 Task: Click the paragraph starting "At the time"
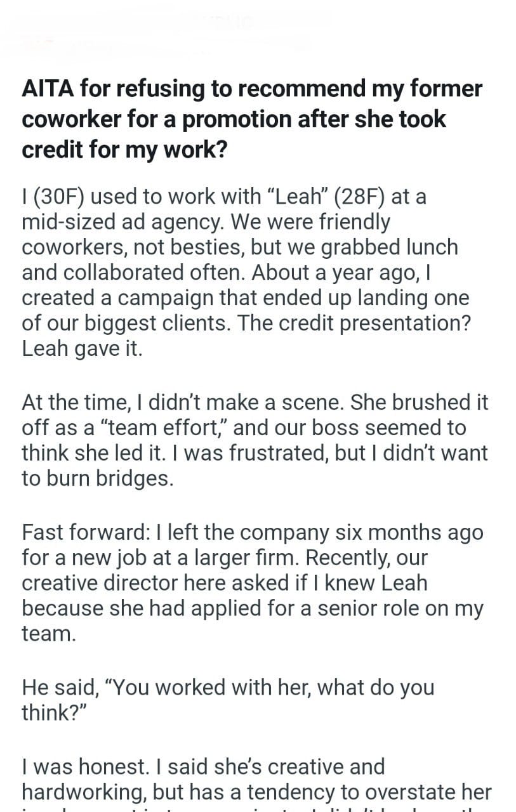pos(254,440)
